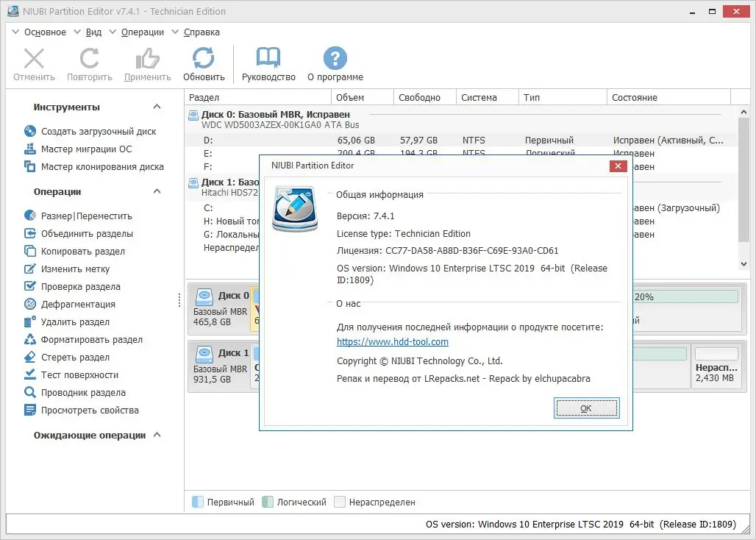Click the panel splitter dotted handle

tap(179, 300)
